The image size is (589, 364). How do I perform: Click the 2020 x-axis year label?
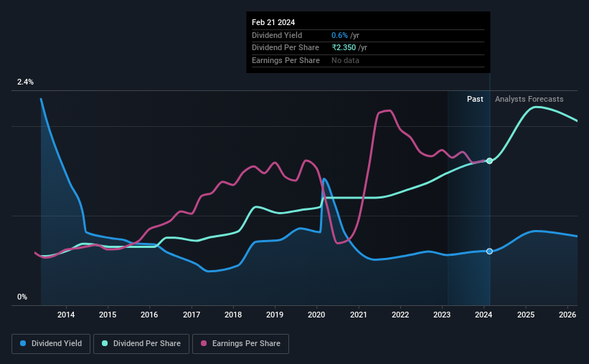(x=316, y=315)
